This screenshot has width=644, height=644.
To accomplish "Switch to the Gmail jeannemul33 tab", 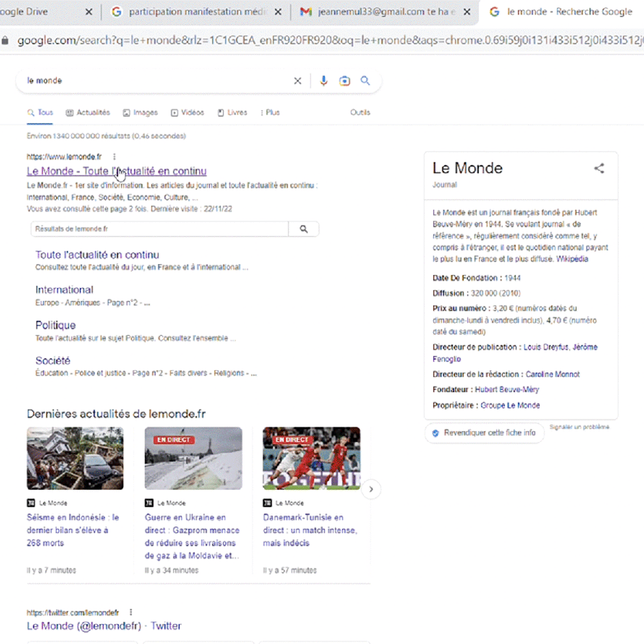I will tap(385, 12).
